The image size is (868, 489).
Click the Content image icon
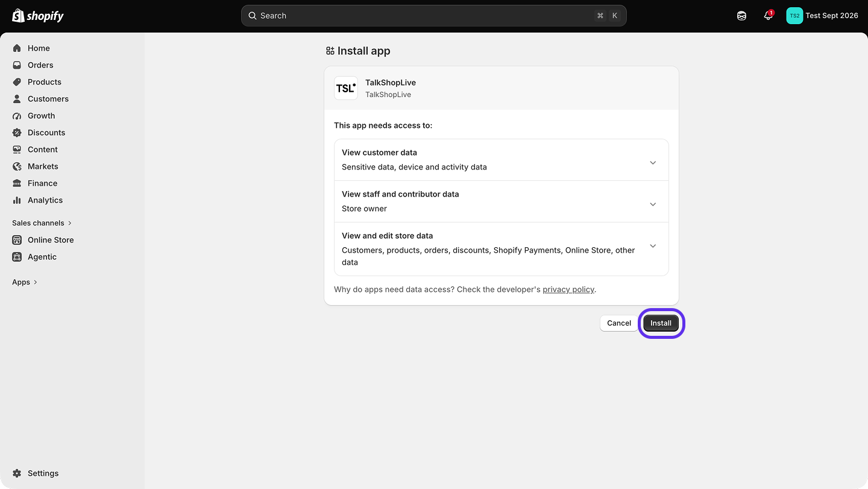[17, 150]
